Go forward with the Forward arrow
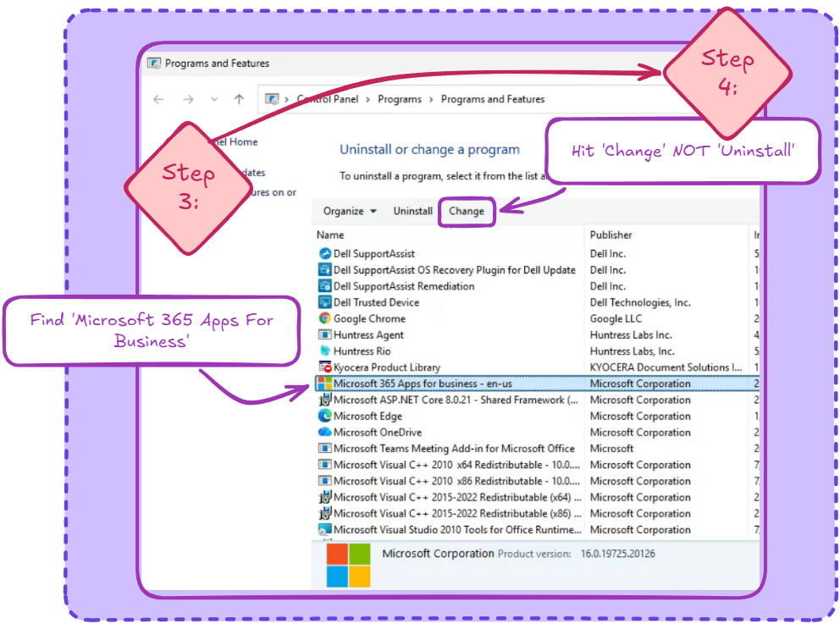 (188, 99)
